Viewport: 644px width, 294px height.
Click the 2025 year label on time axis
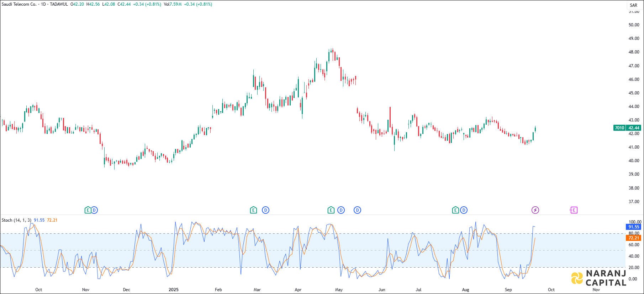point(174,290)
